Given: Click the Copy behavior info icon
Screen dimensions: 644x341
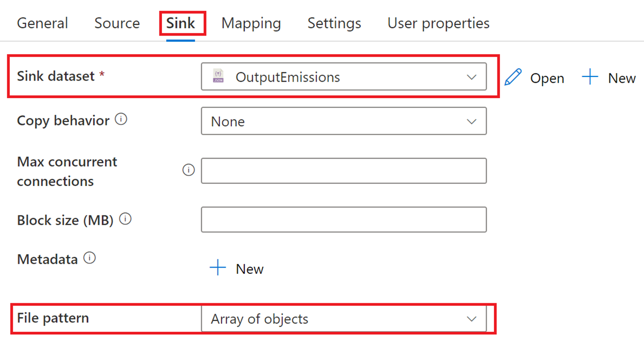Looking at the screenshot, I should click(121, 119).
